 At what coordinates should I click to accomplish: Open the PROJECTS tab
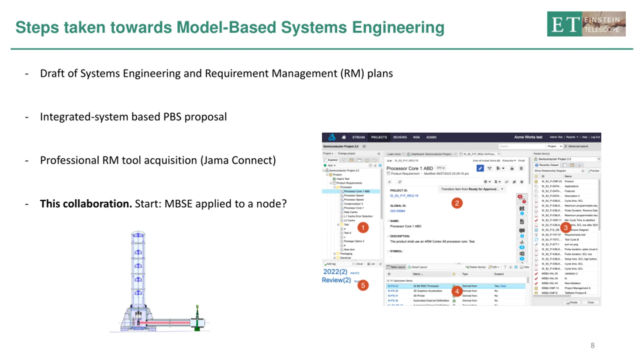(379, 137)
